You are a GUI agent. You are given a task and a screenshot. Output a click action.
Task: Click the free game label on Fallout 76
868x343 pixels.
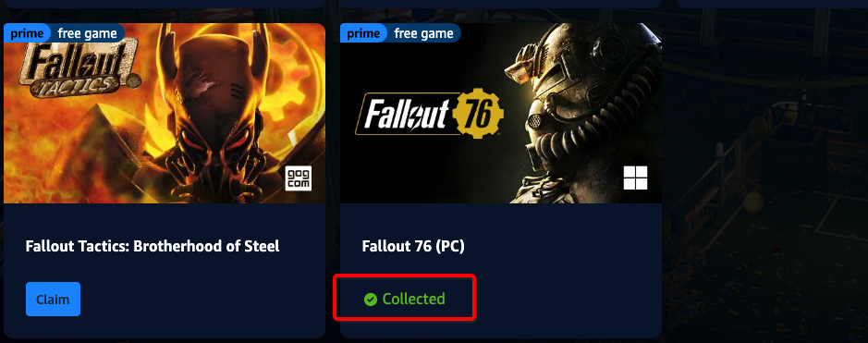click(x=423, y=34)
